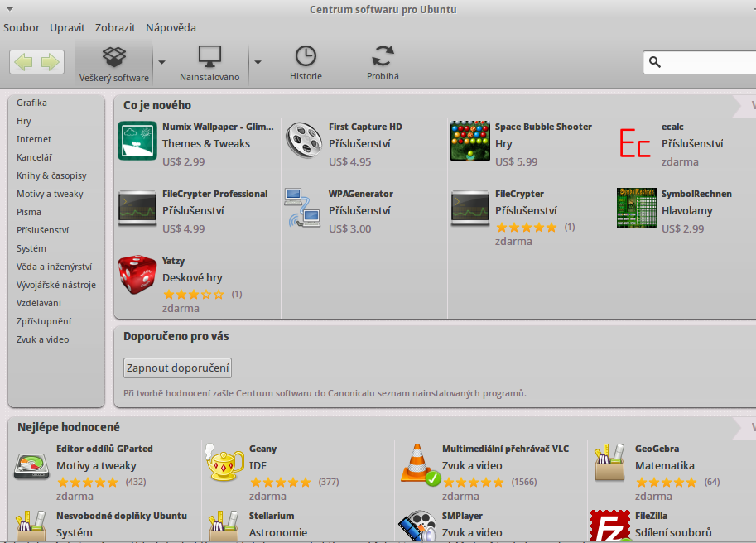Open the FileZilla red Fz icon
756x543 pixels.
click(610, 526)
